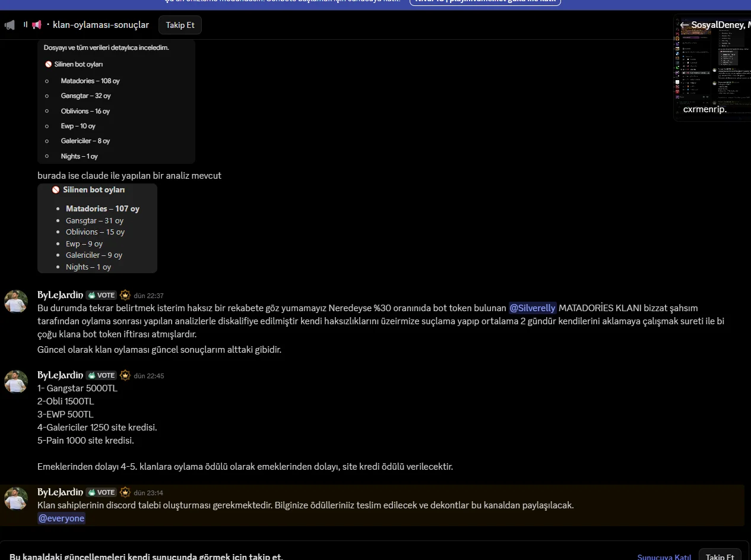Open the top bot votes image attachment

tap(116, 102)
